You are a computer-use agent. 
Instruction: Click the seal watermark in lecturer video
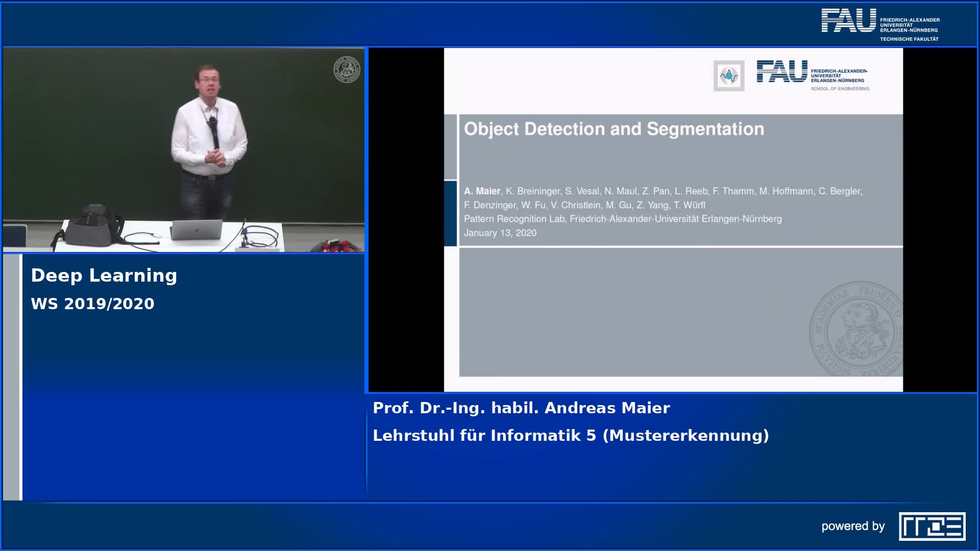point(347,69)
